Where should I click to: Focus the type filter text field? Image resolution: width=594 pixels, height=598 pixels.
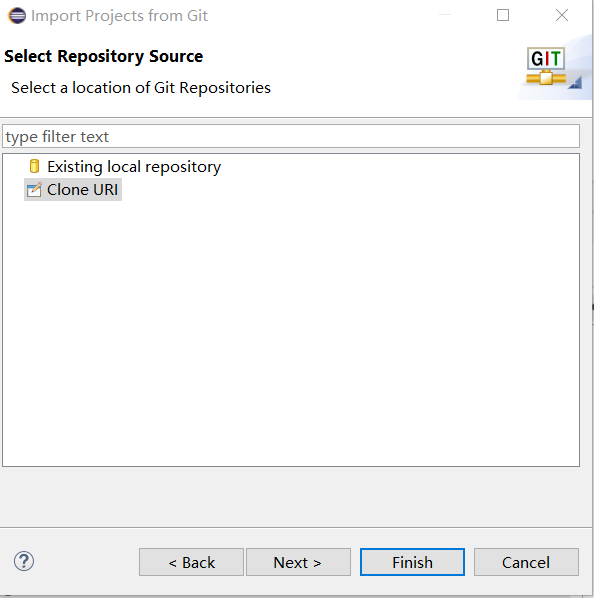(291, 136)
